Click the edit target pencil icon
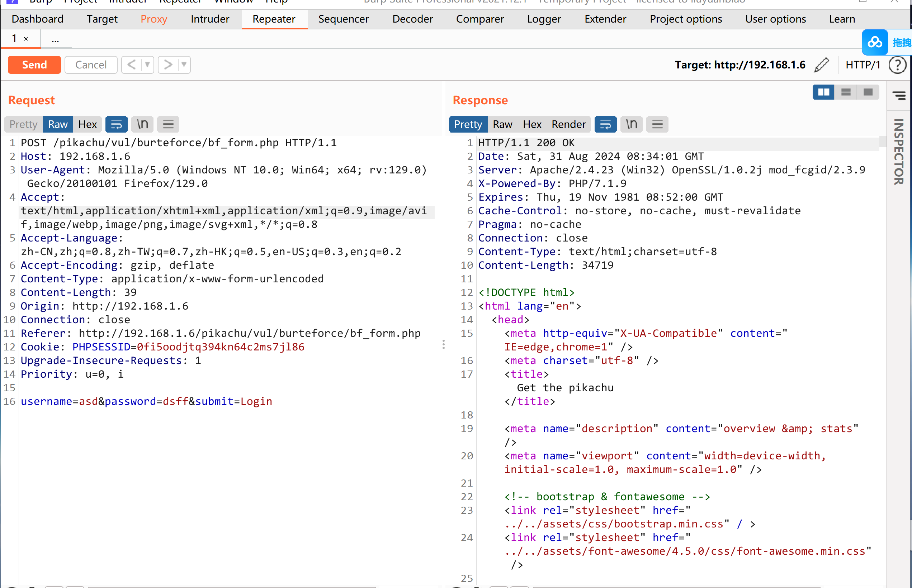This screenshot has height=588, width=912. (822, 65)
